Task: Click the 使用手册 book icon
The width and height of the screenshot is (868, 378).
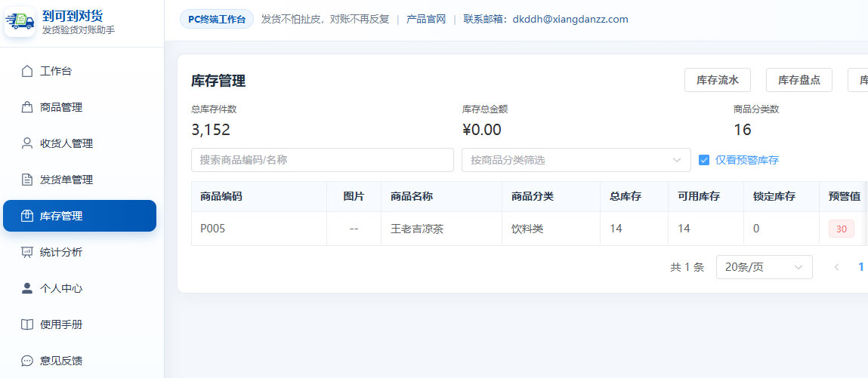Action: pos(26,324)
